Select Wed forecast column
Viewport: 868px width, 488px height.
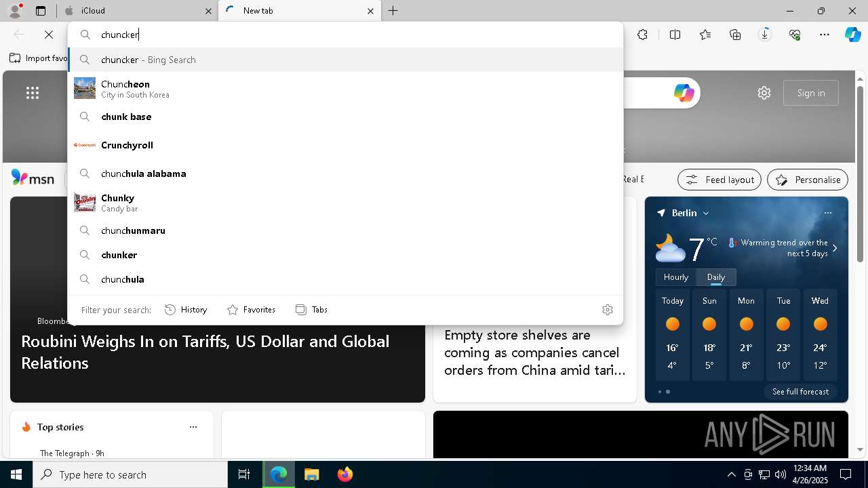click(820, 335)
